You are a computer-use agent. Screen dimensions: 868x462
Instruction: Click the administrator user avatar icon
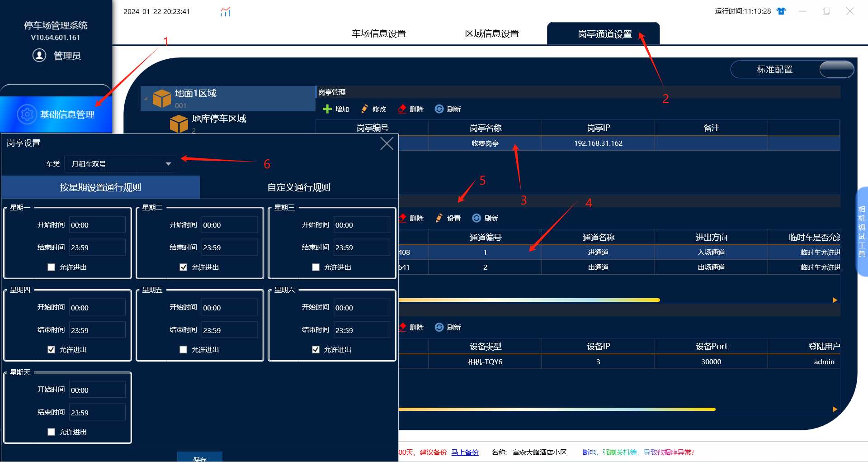[x=39, y=55]
